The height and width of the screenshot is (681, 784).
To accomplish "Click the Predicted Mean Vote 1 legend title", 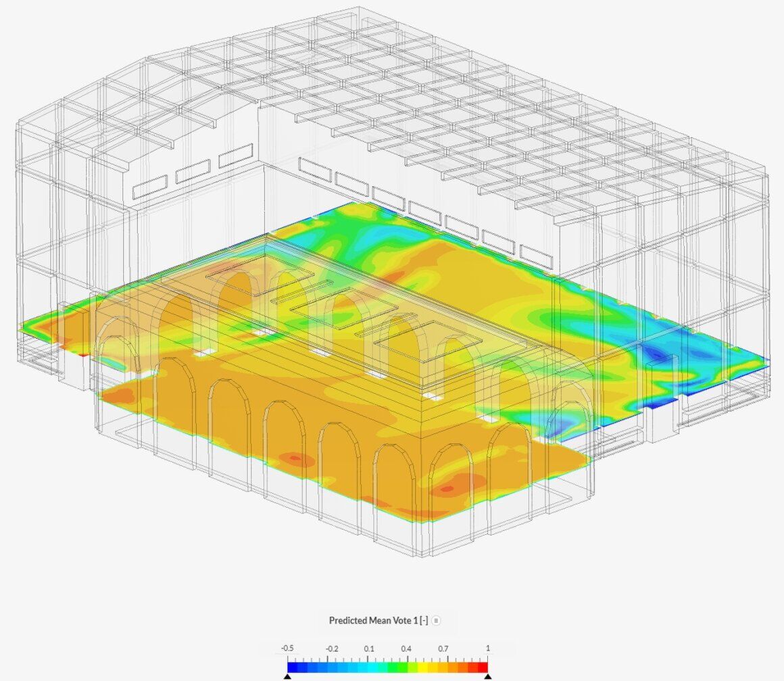I will tap(378, 620).
